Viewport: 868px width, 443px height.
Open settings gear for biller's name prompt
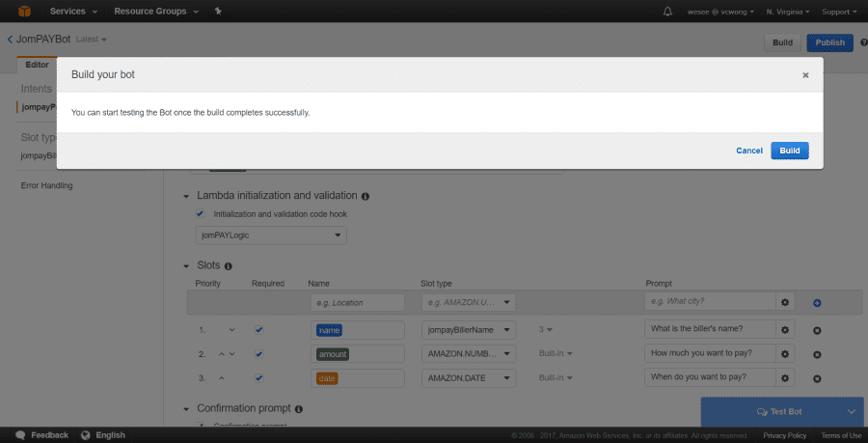pos(784,329)
